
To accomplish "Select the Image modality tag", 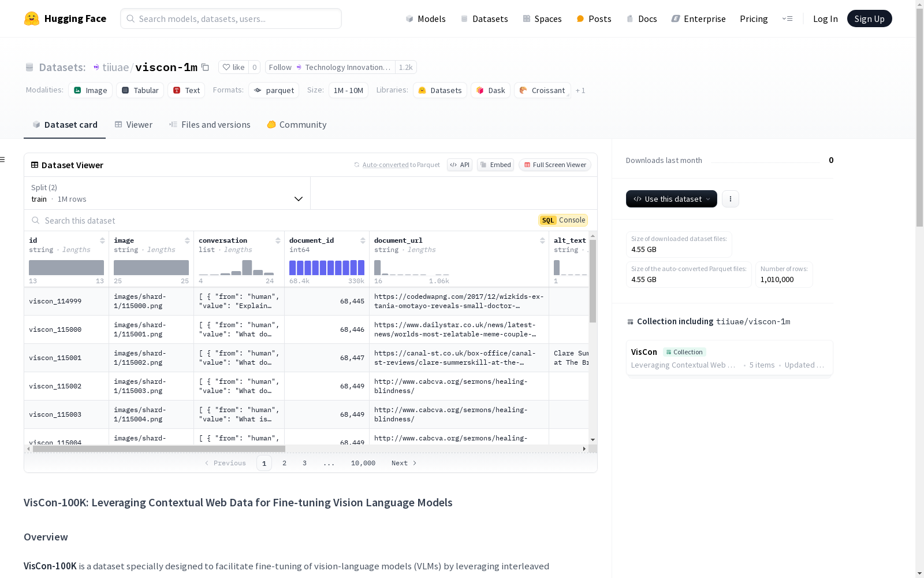I will 91,90.
